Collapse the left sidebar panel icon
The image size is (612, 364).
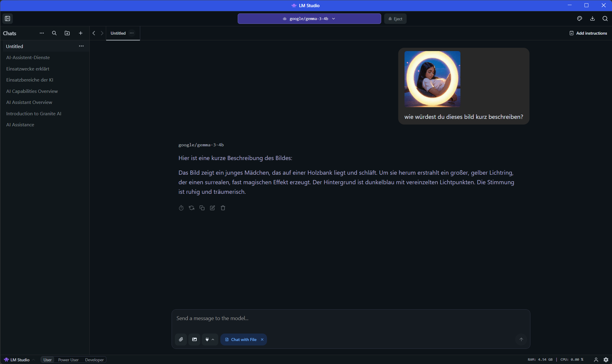[7, 19]
